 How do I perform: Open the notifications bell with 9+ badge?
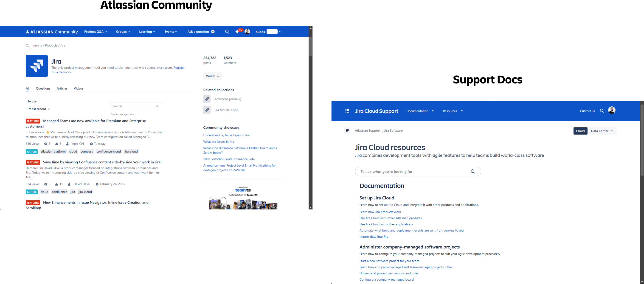pyautogui.click(x=237, y=32)
